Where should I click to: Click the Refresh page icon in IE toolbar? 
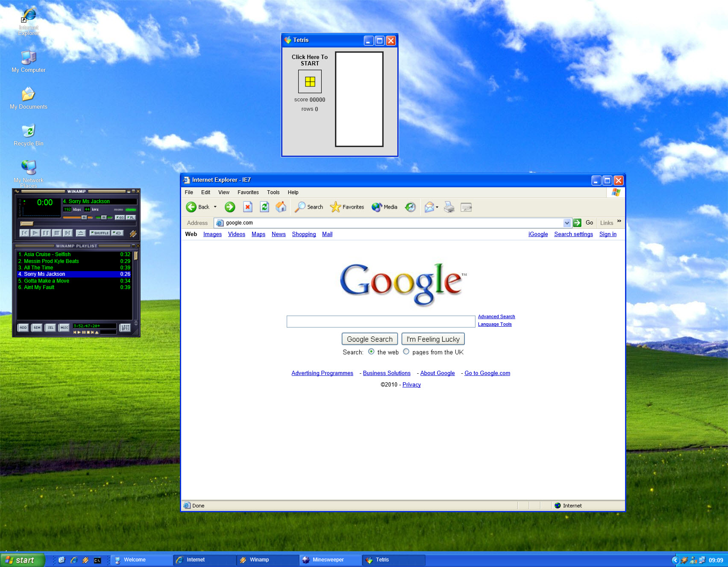click(x=264, y=207)
